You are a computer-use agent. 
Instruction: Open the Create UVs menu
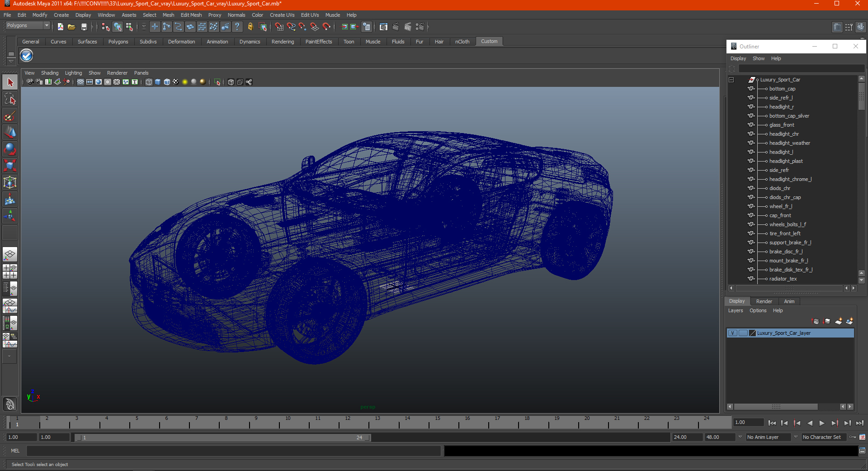click(x=282, y=15)
